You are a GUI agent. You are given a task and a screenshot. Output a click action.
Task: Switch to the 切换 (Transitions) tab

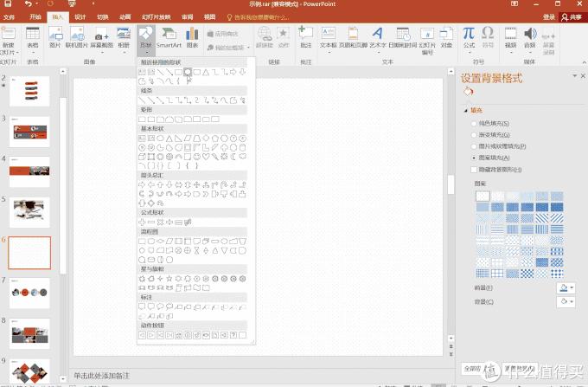click(x=102, y=17)
